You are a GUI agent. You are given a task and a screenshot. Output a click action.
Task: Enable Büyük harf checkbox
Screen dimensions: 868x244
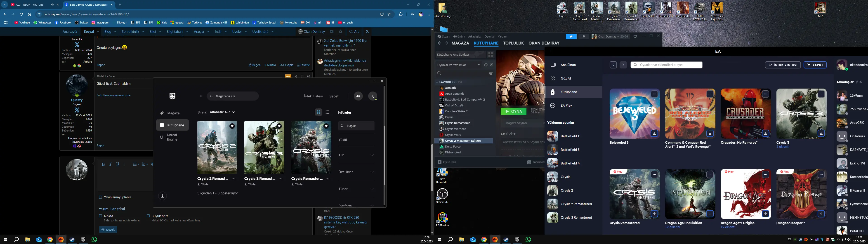(148, 216)
